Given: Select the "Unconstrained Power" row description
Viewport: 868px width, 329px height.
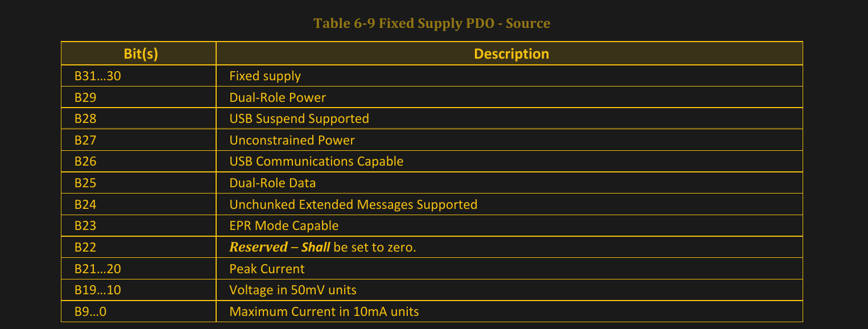Looking at the screenshot, I should [292, 140].
